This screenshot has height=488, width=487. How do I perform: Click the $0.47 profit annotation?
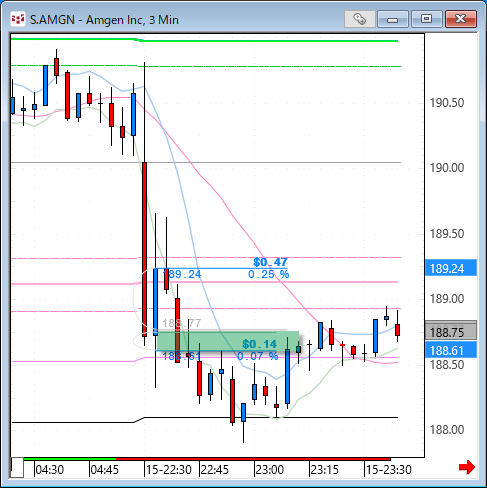tap(270, 262)
